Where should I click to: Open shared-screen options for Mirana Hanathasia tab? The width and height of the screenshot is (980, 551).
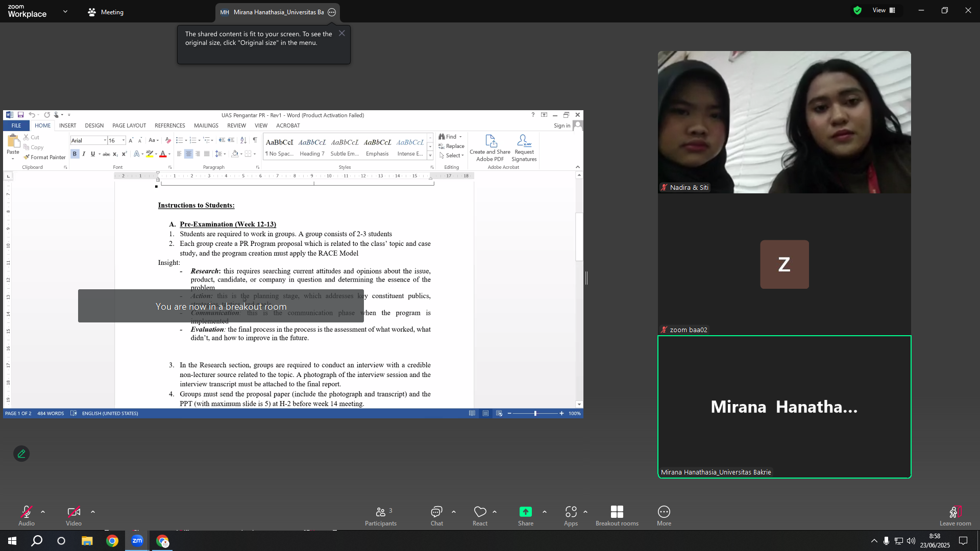coord(332,12)
